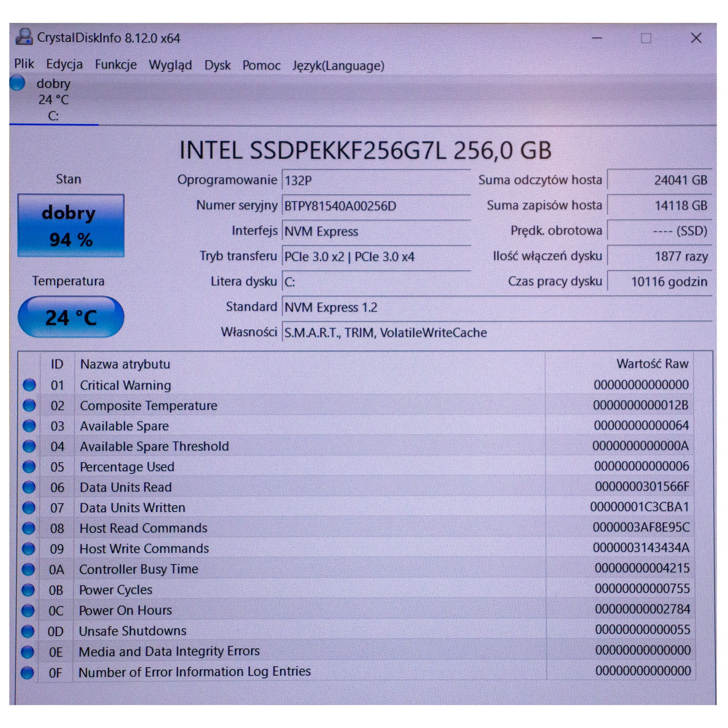728x728 pixels.
Task: Select the 'Power Cycles' attribute name
Action: (x=115, y=590)
